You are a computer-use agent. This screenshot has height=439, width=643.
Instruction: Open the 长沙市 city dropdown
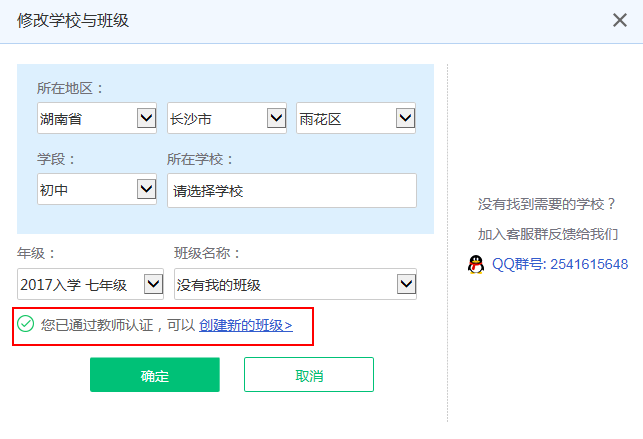pos(226,118)
